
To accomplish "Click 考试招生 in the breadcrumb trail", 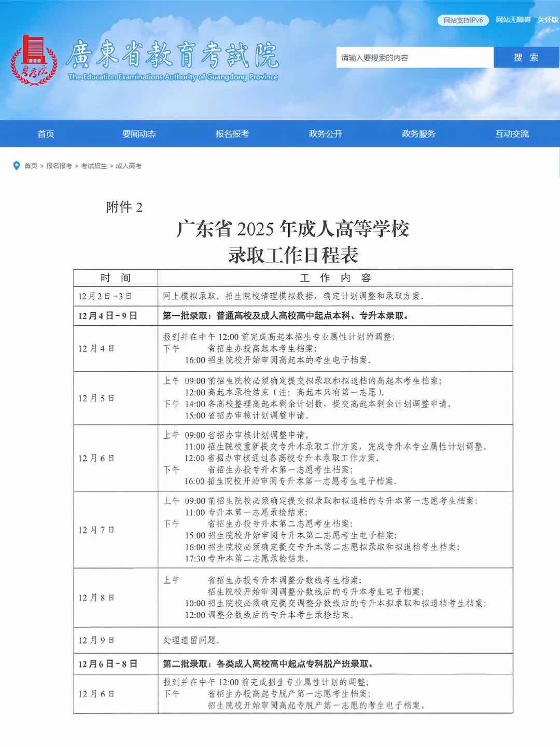I will click(x=94, y=167).
